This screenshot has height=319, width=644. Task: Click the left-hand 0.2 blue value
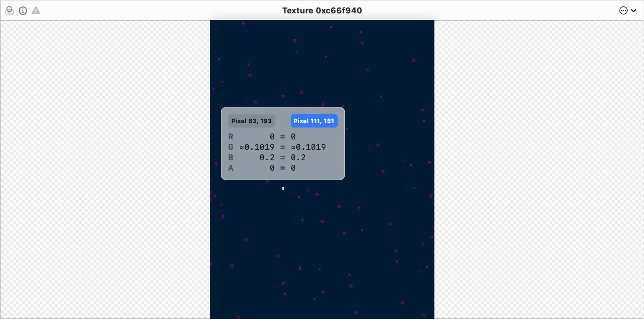267,158
